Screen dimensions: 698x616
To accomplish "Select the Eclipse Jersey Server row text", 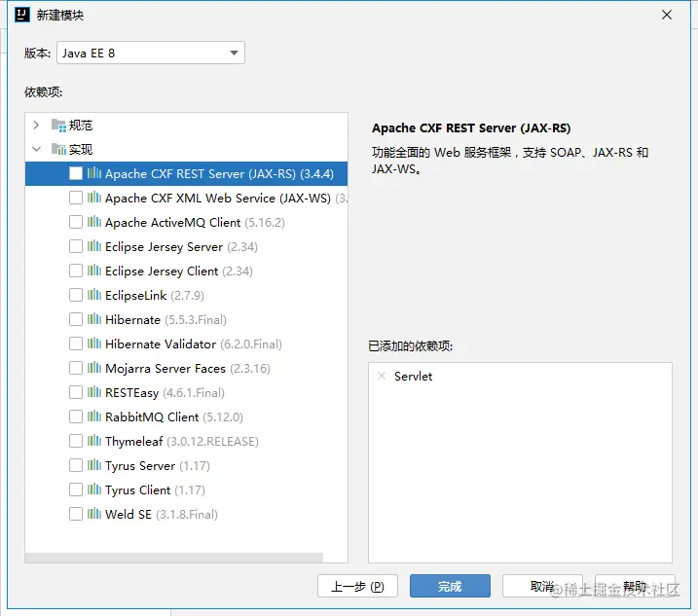I will tap(181, 246).
